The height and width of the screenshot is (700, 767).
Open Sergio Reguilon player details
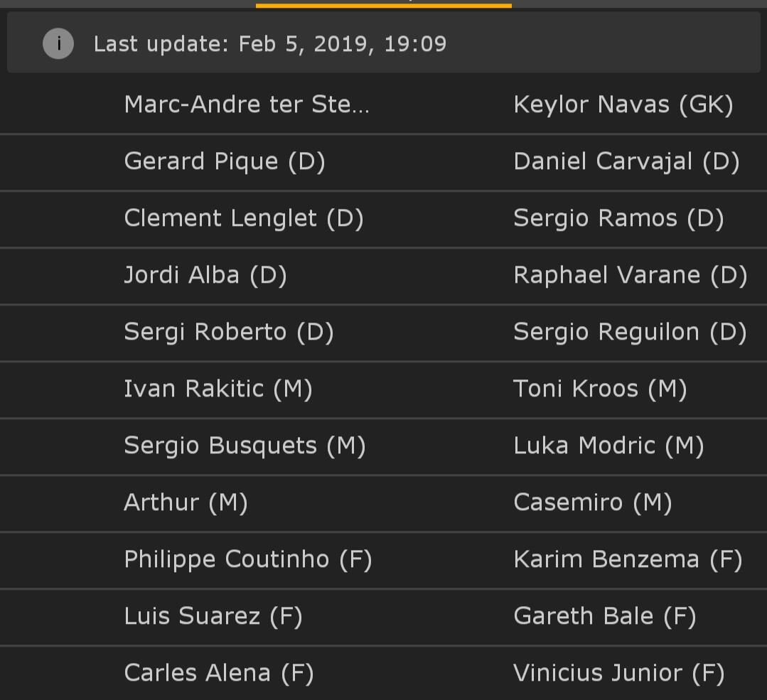tap(630, 333)
